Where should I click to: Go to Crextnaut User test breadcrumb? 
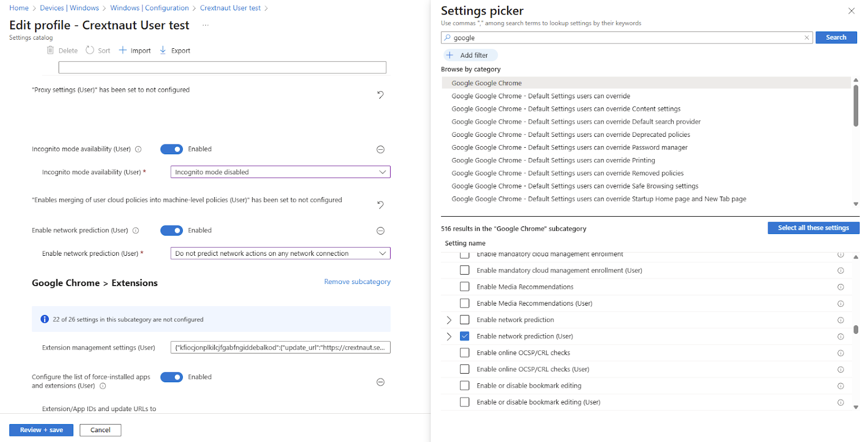coord(230,8)
